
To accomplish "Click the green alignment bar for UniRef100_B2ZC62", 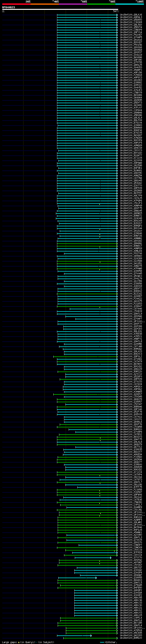I will [87, 294].
